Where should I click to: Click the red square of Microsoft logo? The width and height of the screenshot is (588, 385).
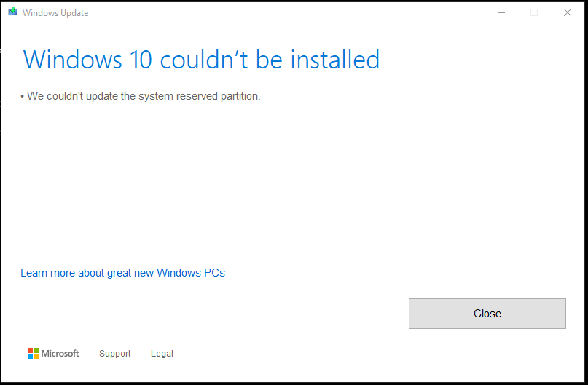point(31,350)
